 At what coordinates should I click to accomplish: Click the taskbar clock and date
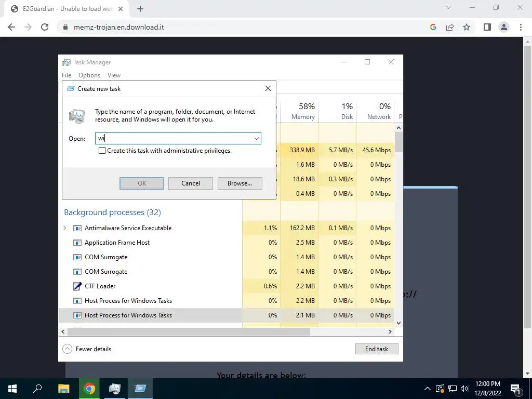[488, 389]
